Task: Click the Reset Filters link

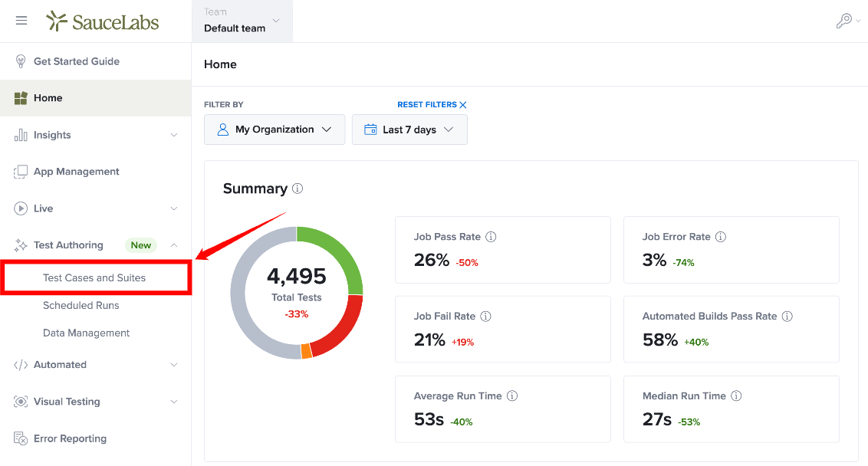Action: (x=432, y=104)
